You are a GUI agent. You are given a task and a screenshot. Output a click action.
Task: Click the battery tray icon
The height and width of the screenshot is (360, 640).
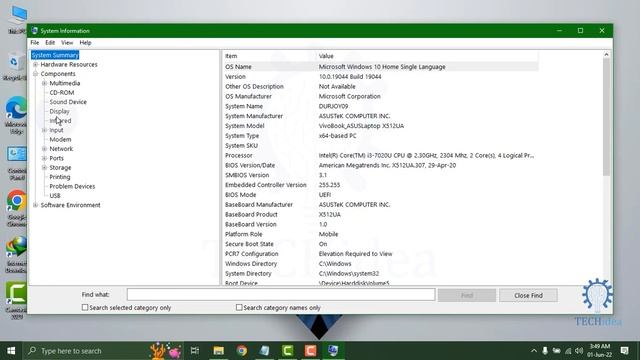(557, 351)
